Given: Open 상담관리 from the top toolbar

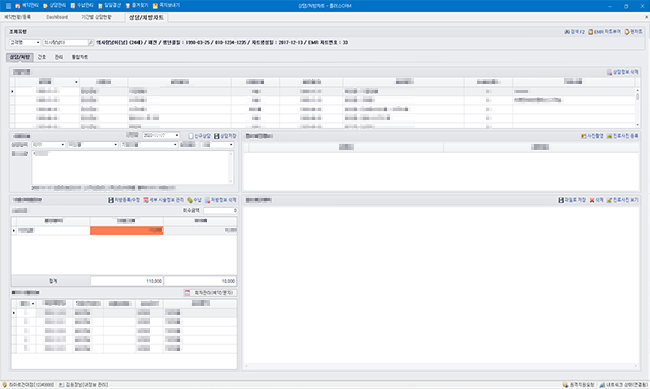Looking at the screenshot, I should 54,6.
